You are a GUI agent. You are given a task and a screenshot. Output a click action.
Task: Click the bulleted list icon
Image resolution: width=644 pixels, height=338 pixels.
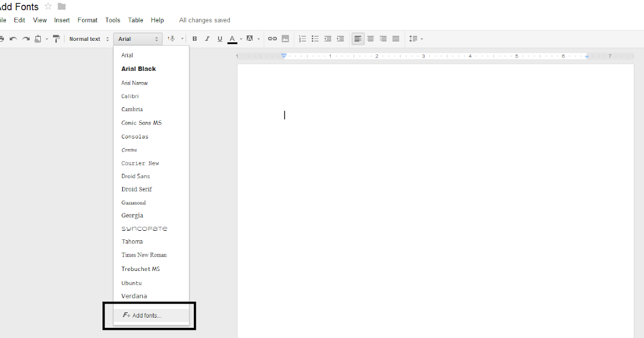pos(316,39)
